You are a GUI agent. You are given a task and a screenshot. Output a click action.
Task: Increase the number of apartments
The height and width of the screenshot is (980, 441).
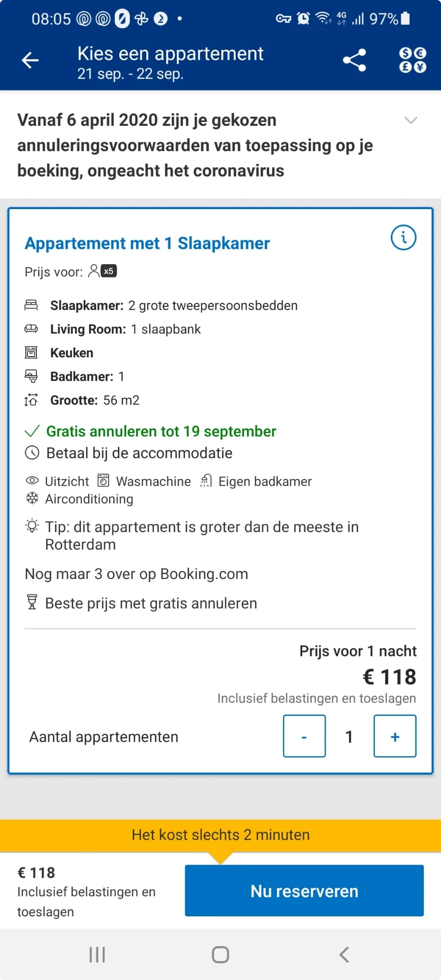coord(394,736)
